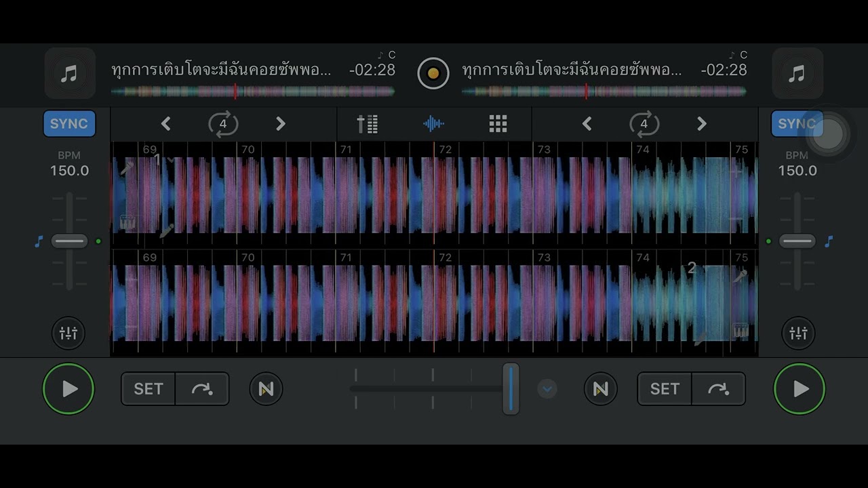The width and height of the screenshot is (868, 488).
Task: Halve deck 1 loop length with left arrow
Action: [x=165, y=124]
